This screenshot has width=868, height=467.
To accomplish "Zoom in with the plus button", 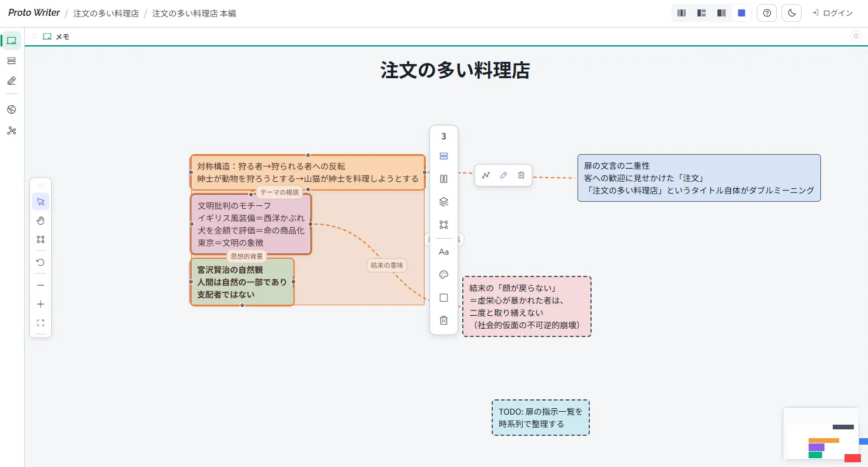I will 41,304.
